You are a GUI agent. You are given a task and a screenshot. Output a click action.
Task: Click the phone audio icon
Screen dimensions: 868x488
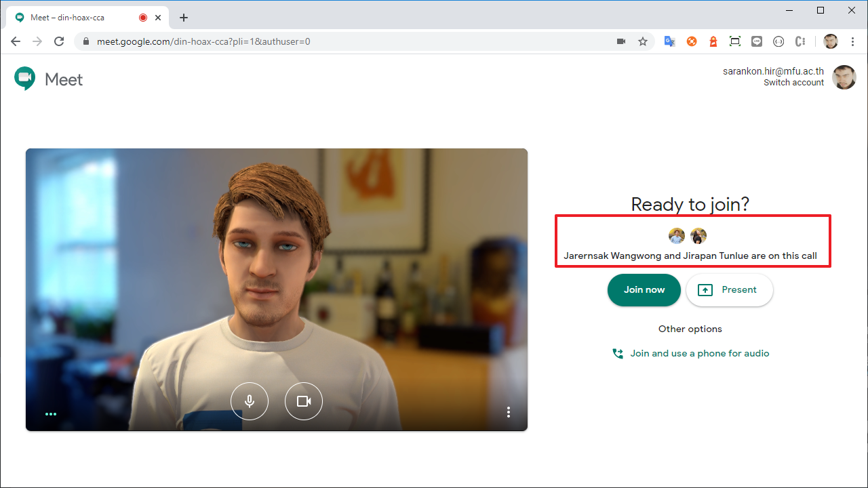tap(617, 354)
